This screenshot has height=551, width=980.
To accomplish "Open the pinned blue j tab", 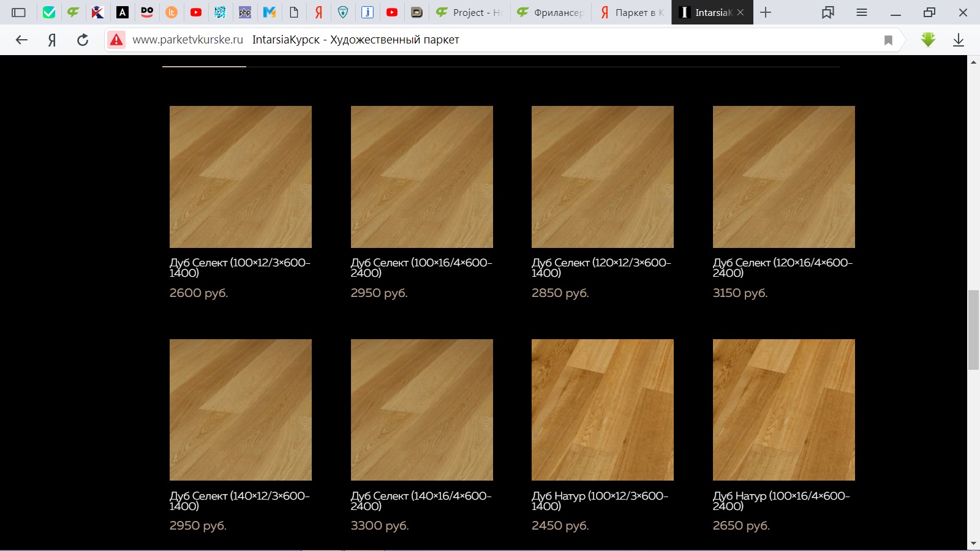I will [x=367, y=12].
